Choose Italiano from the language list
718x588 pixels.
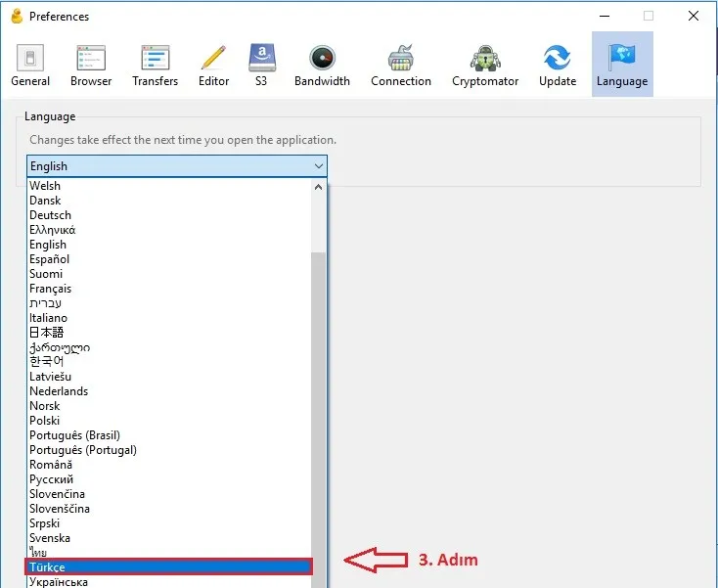(169, 317)
